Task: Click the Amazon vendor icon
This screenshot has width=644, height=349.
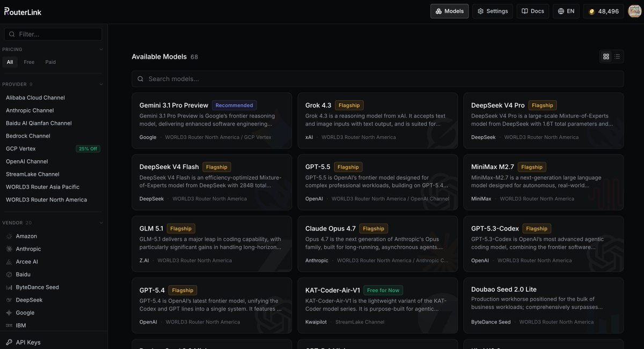Action: pos(9,236)
